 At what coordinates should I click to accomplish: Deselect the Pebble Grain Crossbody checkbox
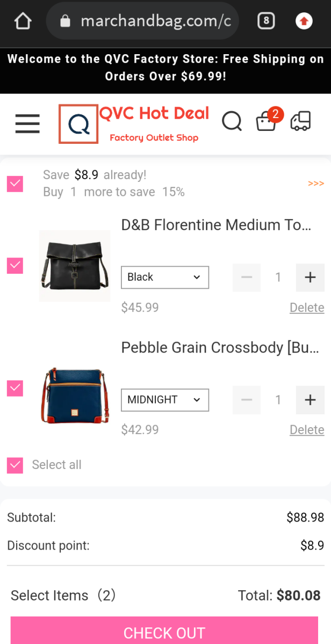[x=15, y=388]
